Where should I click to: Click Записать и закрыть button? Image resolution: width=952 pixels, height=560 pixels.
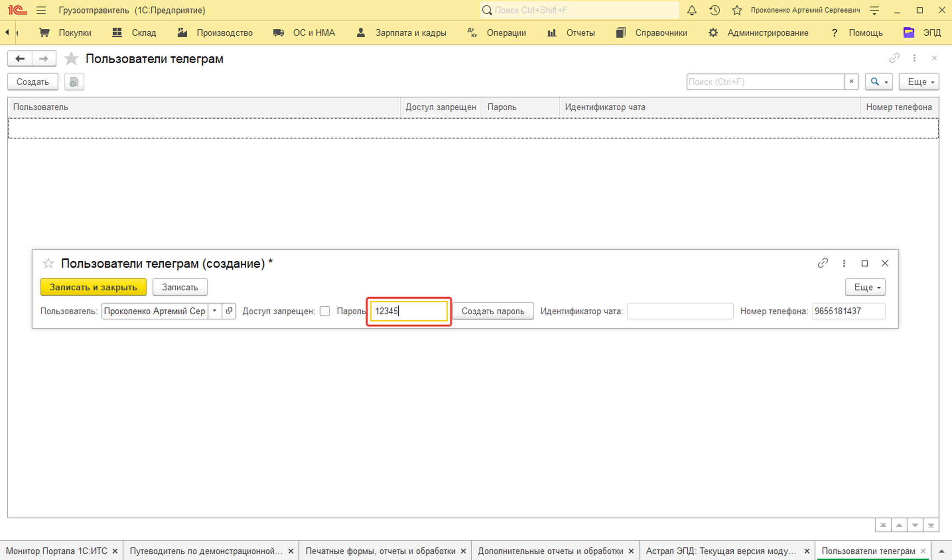point(93,287)
